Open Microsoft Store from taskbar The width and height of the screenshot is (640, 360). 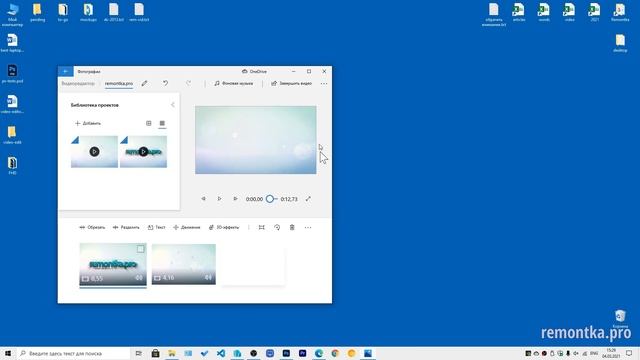click(156, 353)
